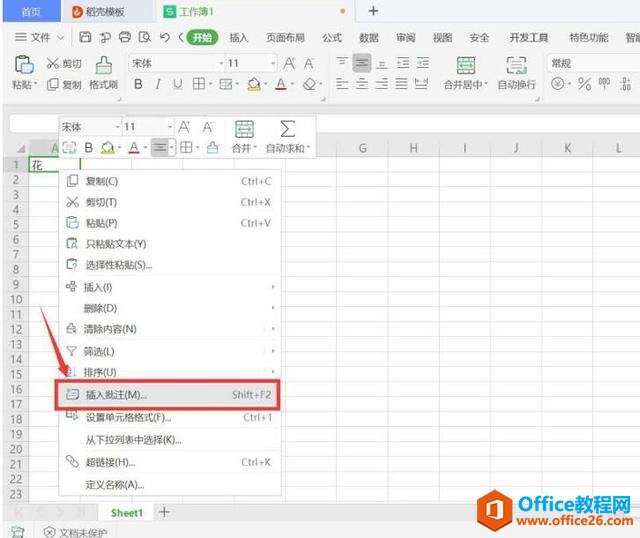Click the Print icon in quick toolbar
640x538 pixels.
[x=125, y=37]
